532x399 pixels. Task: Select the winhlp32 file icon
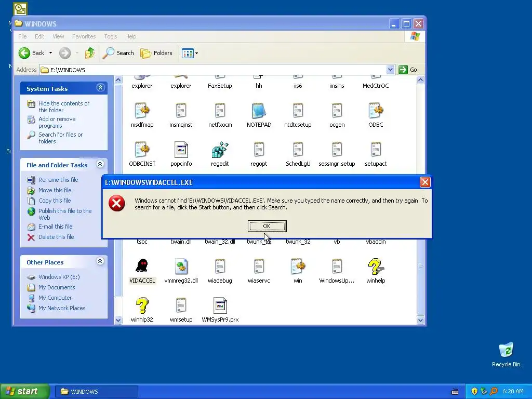(142, 305)
